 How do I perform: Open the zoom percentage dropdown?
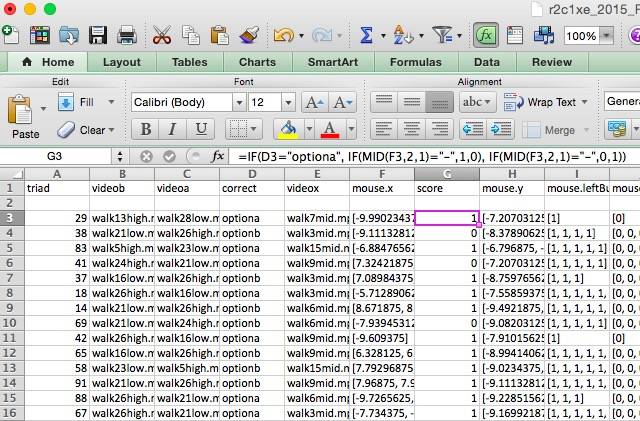click(x=607, y=36)
